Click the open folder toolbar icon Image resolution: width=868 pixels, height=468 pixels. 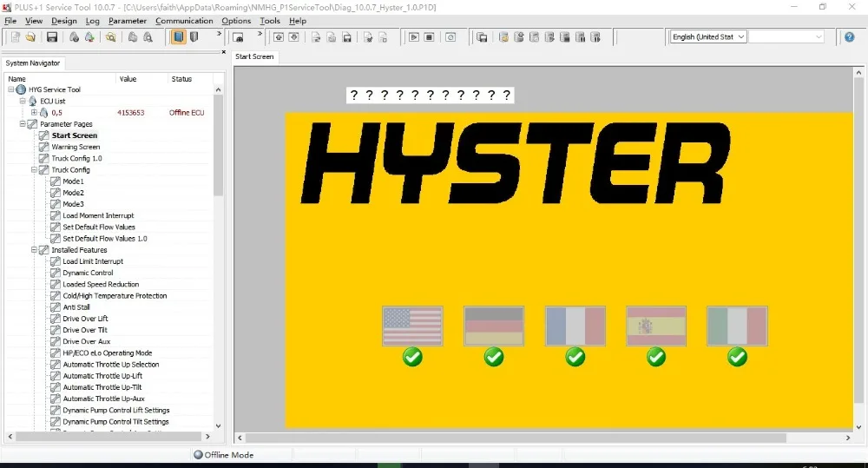click(x=30, y=37)
